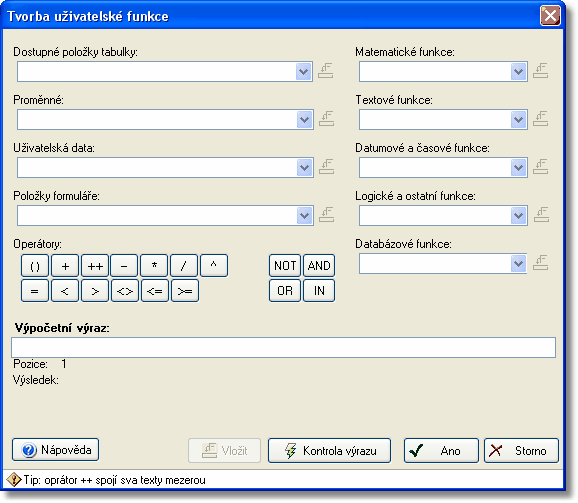Focus the Výpočetní výraz expression field

[x=283, y=347]
